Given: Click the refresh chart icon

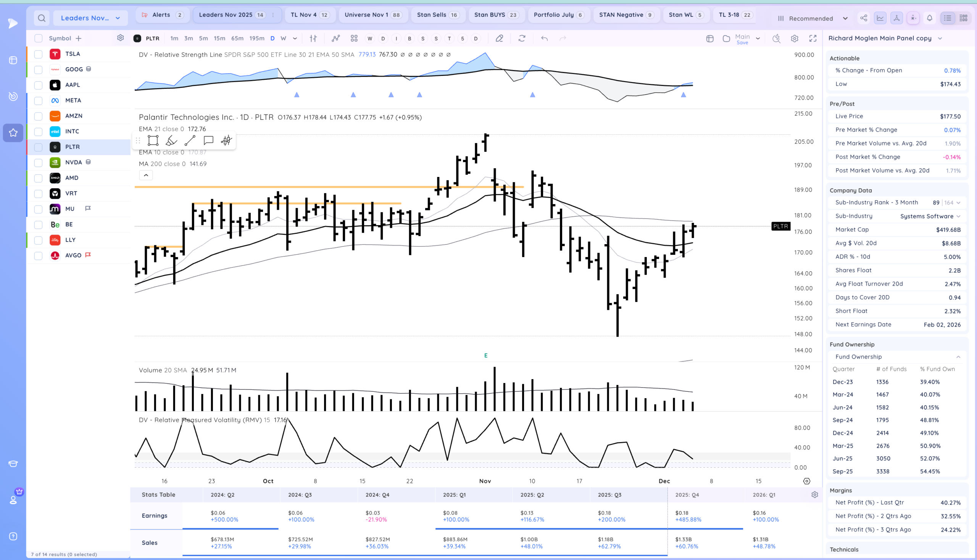Looking at the screenshot, I should coord(522,39).
